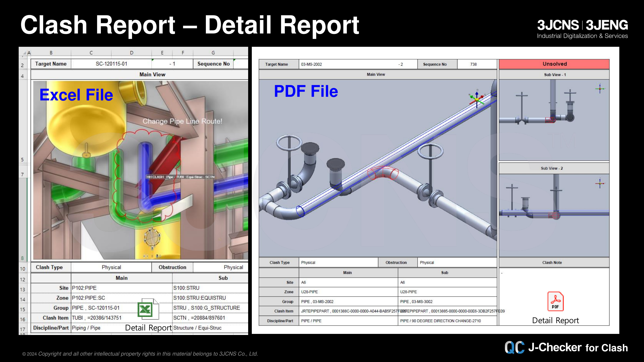644x362 pixels.
Task: Select Excel cell 'Structure / Equi-Struc'
Action: click(210, 328)
